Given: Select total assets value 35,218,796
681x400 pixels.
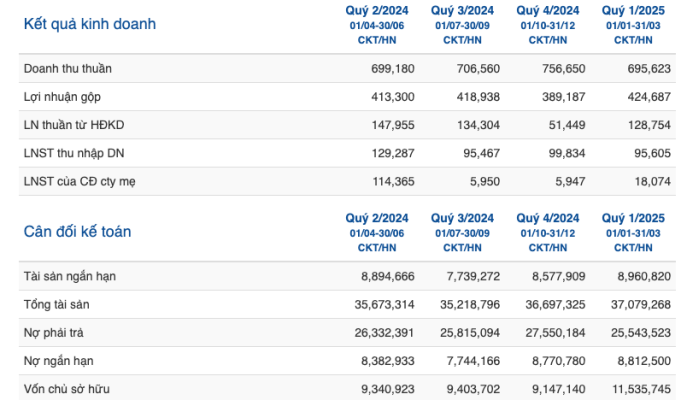Looking at the screenshot, I should coord(470,304).
